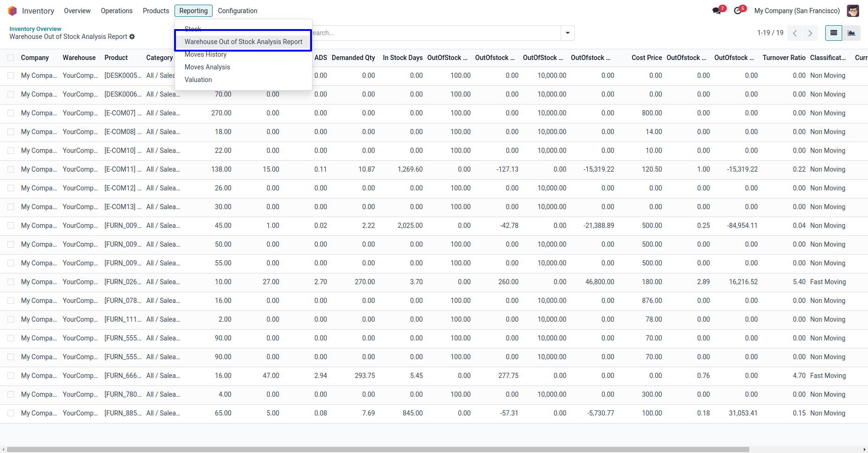Open the Configuration menu
This screenshot has width=868, height=453.
[237, 11]
